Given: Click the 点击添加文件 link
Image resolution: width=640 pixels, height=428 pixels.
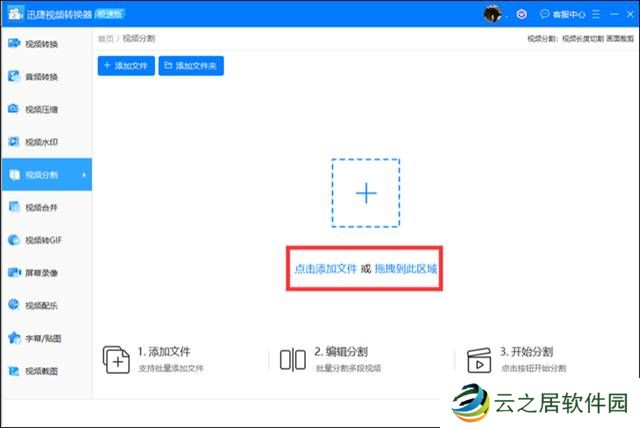Looking at the screenshot, I should pos(325,270).
